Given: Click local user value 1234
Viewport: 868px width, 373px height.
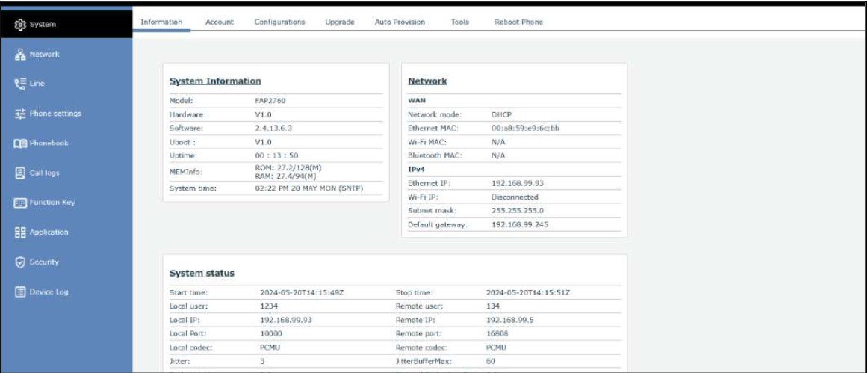Looking at the screenshot, I should (x=269, y=306).
